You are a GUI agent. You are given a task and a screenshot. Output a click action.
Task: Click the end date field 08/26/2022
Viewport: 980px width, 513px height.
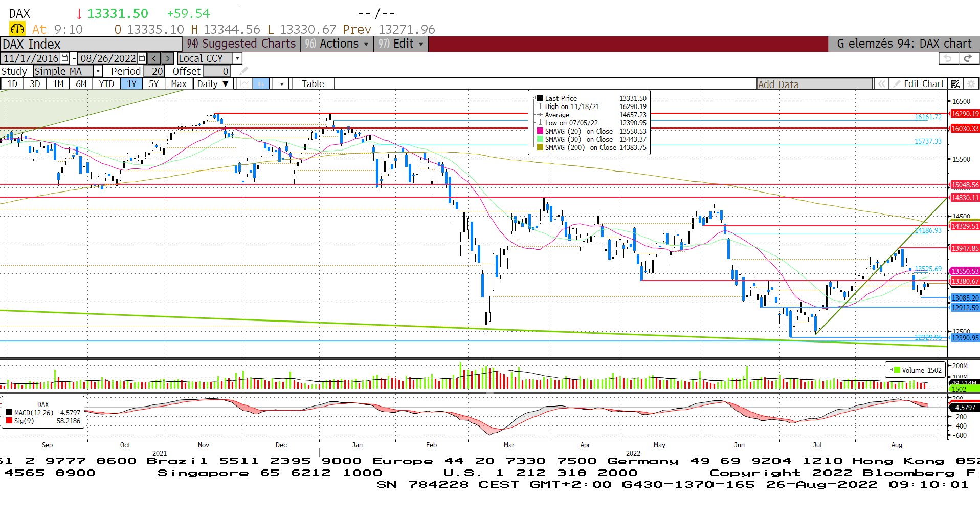[x=108, y=58]
